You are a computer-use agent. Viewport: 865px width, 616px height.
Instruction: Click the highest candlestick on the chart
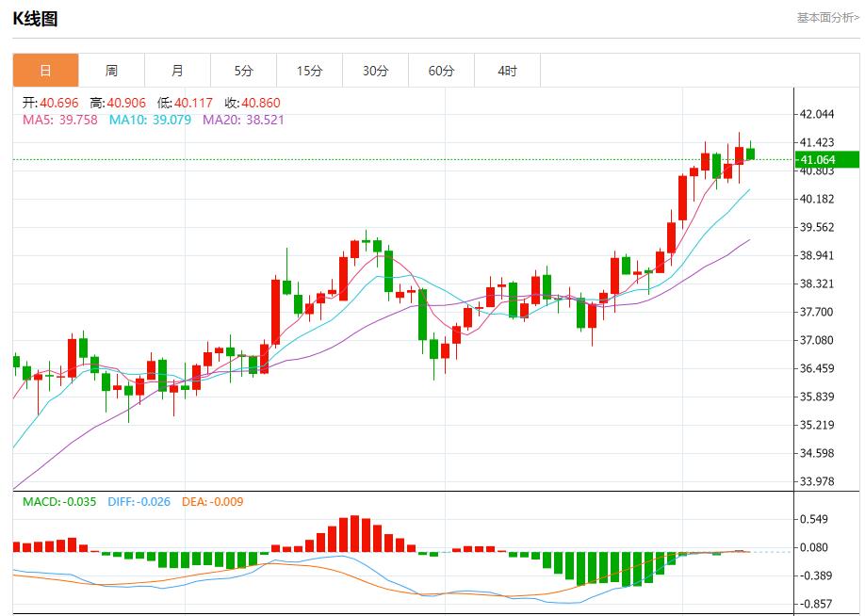coord(741,151)
